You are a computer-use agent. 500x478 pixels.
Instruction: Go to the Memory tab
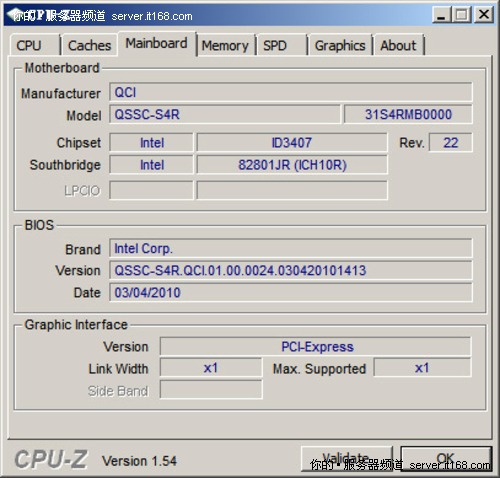point(225,45)
